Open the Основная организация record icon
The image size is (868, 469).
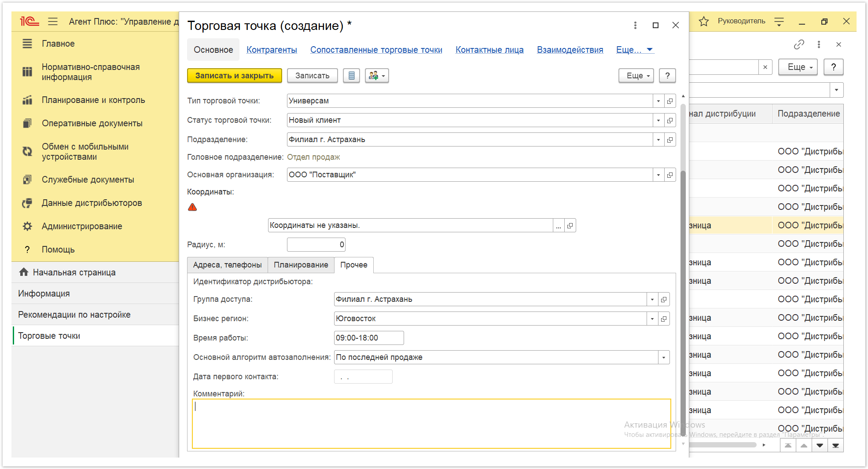[x=670, y=175]
